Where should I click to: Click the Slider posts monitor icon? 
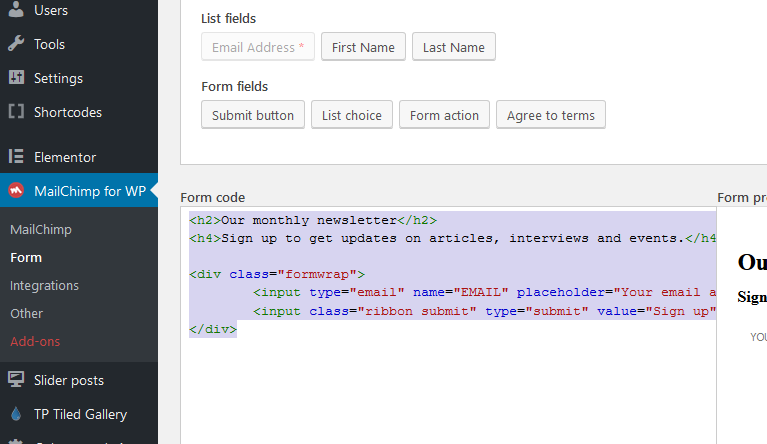(16, 380)
